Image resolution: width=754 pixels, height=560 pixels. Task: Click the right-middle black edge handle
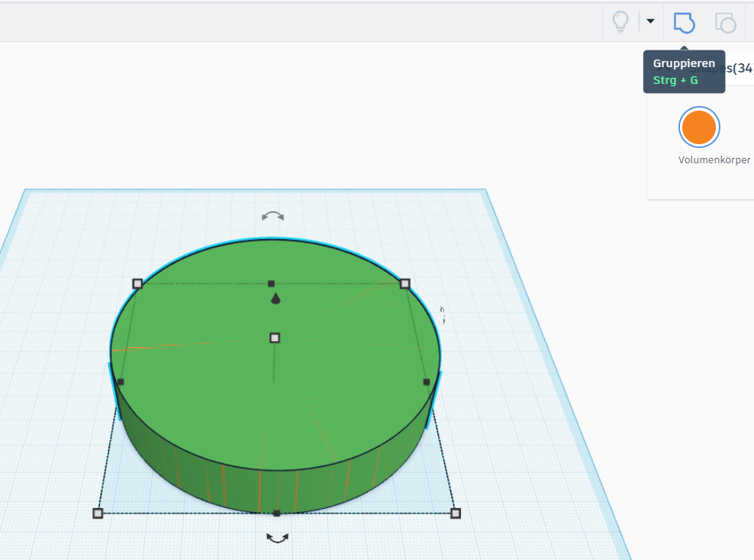coord(427,382)
